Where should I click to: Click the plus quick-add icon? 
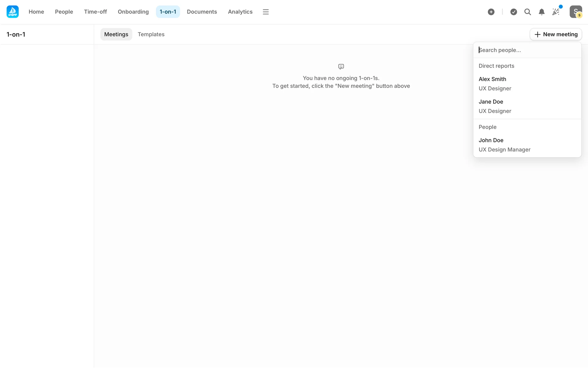(491, 12)
